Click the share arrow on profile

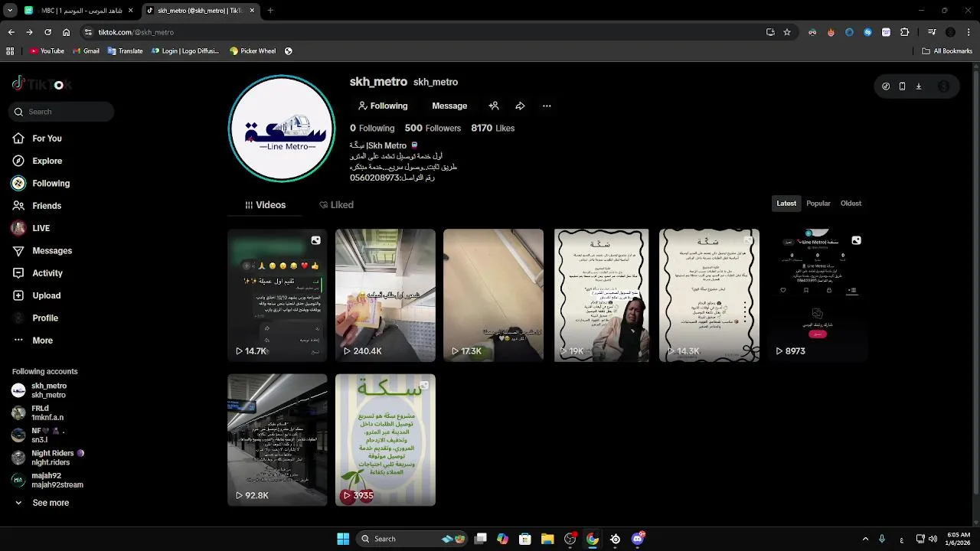pyautogui.click(x=520, y=106)
